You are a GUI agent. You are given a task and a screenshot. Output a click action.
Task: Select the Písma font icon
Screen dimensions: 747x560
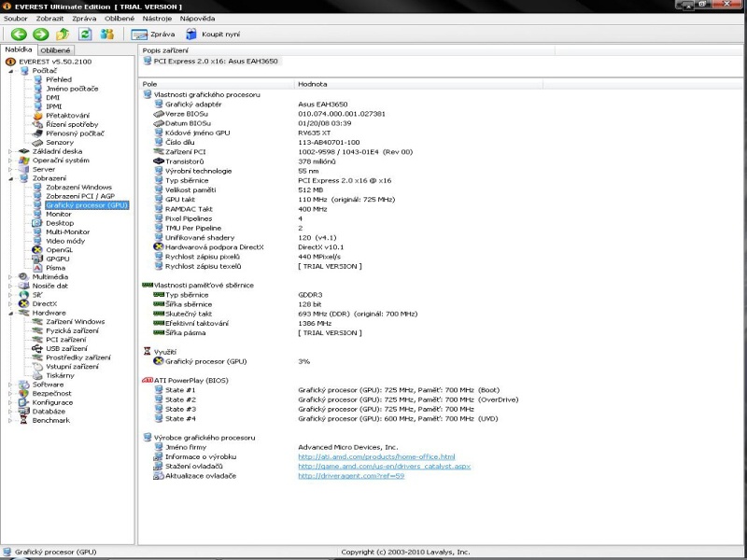pyautogui.click(x=37, y=268)
